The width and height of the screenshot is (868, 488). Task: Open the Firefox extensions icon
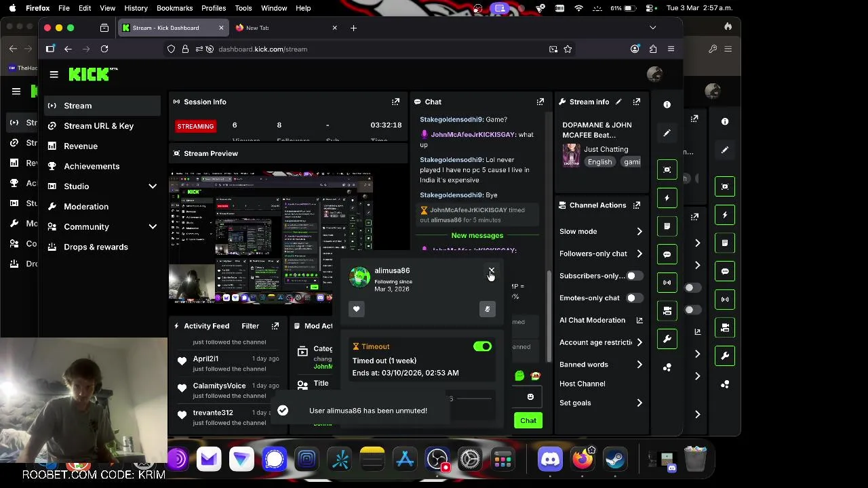[653, 49]
